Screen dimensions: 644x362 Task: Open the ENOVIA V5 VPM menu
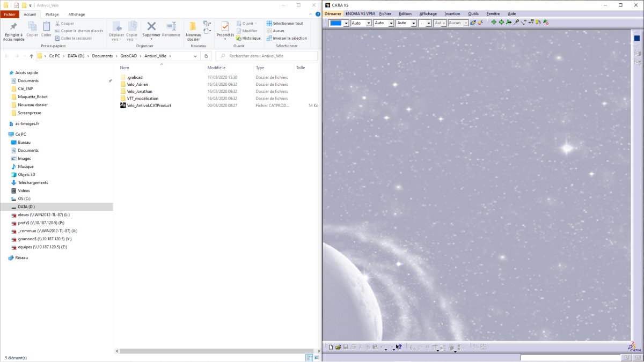[x=360, y=13]
